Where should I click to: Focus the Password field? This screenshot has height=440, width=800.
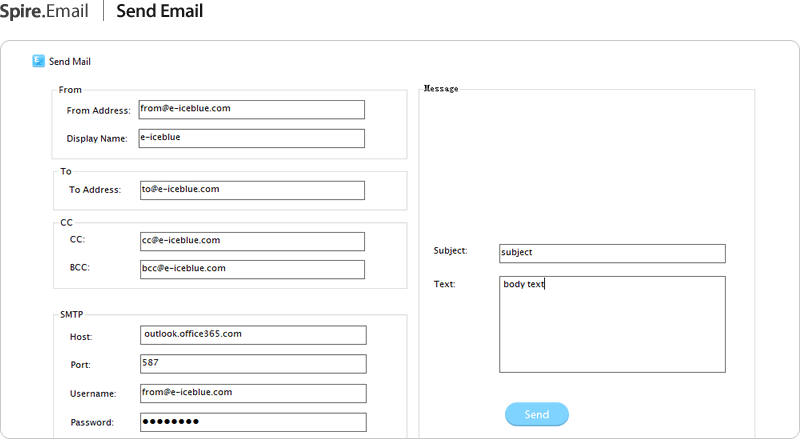pyautogui.click(x=253, y=422)
